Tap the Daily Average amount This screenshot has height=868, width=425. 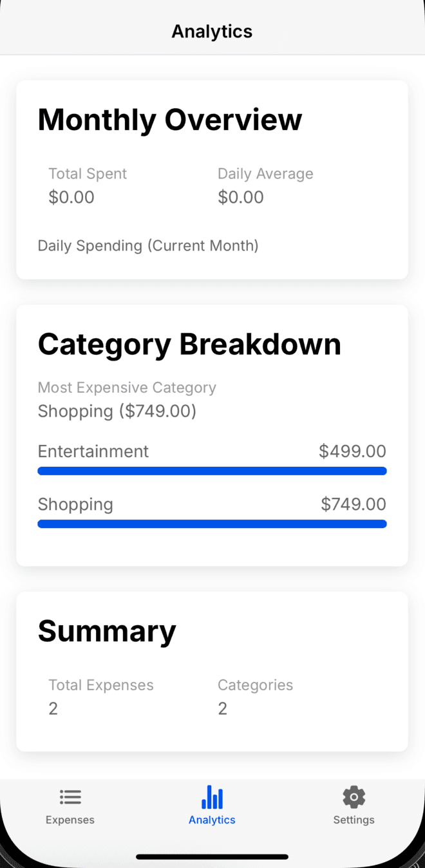point(241,197)
